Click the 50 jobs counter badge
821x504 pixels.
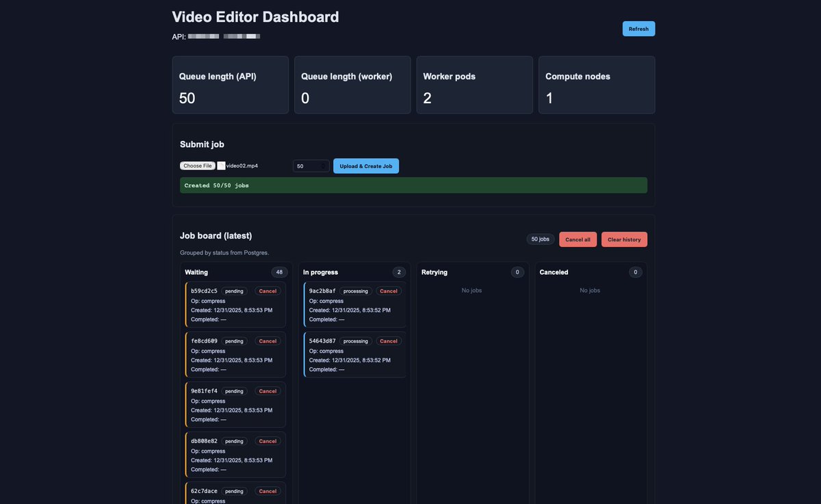tap(540, 239)
